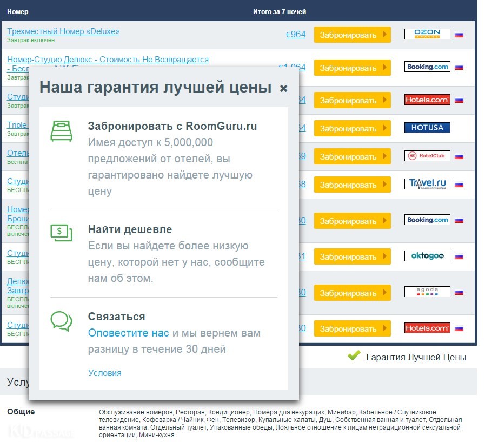
Task: Open the Условия link in popup
Action: point(105,373)
